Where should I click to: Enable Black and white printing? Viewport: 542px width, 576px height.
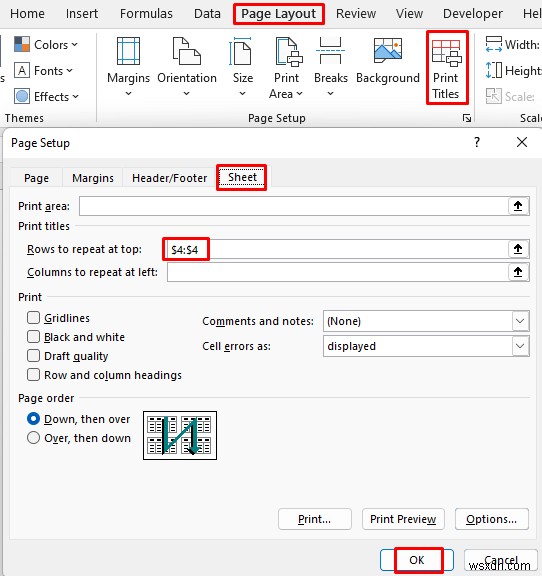point(33,337)
